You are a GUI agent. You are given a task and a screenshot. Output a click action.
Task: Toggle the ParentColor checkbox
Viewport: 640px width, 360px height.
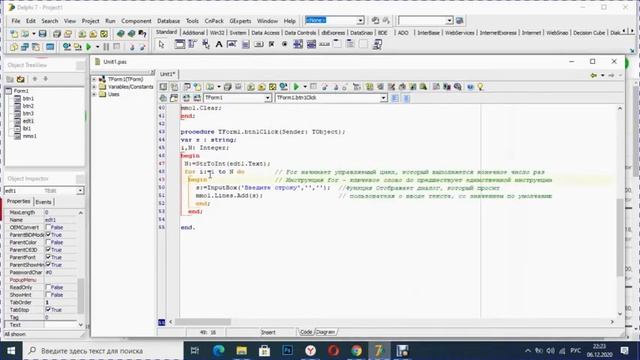tap(48, 242)
